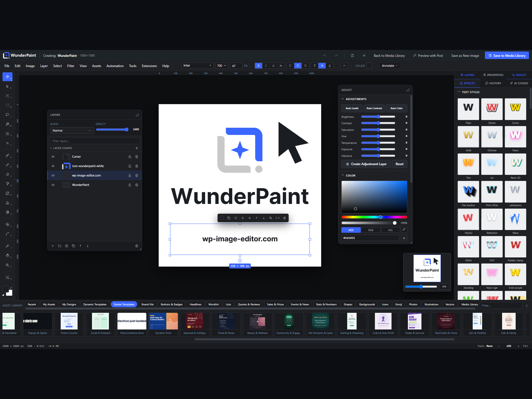Click Save to Media Library button
Screen dimensions: 532x399
pyautogui.click(x=507, y=55)
